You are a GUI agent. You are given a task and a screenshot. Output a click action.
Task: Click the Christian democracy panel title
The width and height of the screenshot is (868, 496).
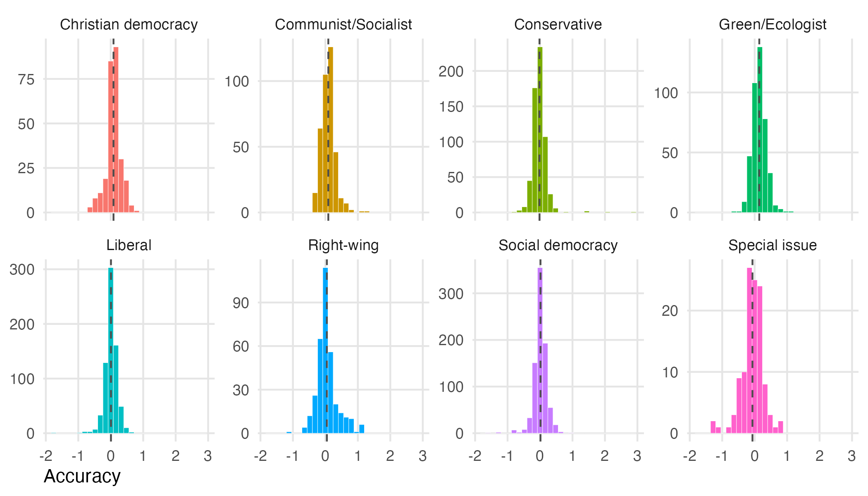pos(129,24)
